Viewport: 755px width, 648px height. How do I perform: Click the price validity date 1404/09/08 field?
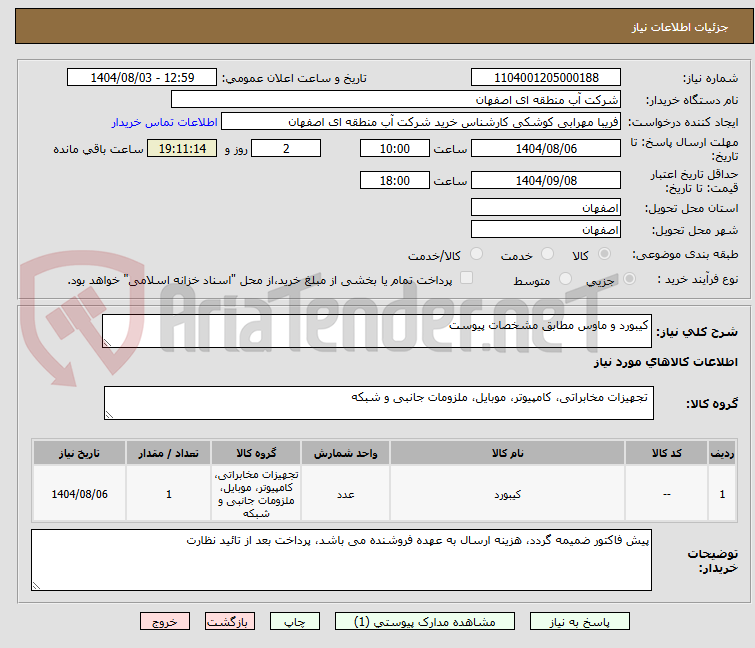tap(546, 181)
